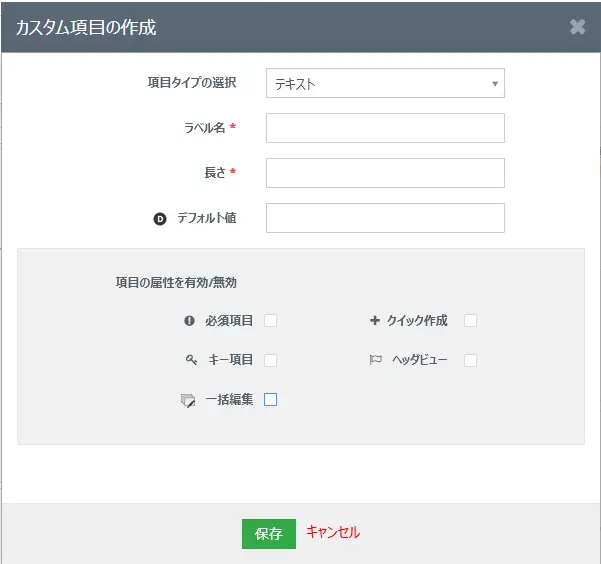Focus the ラベル名 text field

(385, 128)
